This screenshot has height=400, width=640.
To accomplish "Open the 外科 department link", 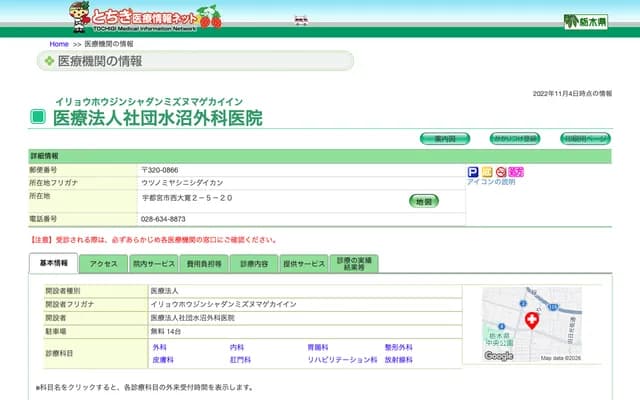I will tap(159, 347).
